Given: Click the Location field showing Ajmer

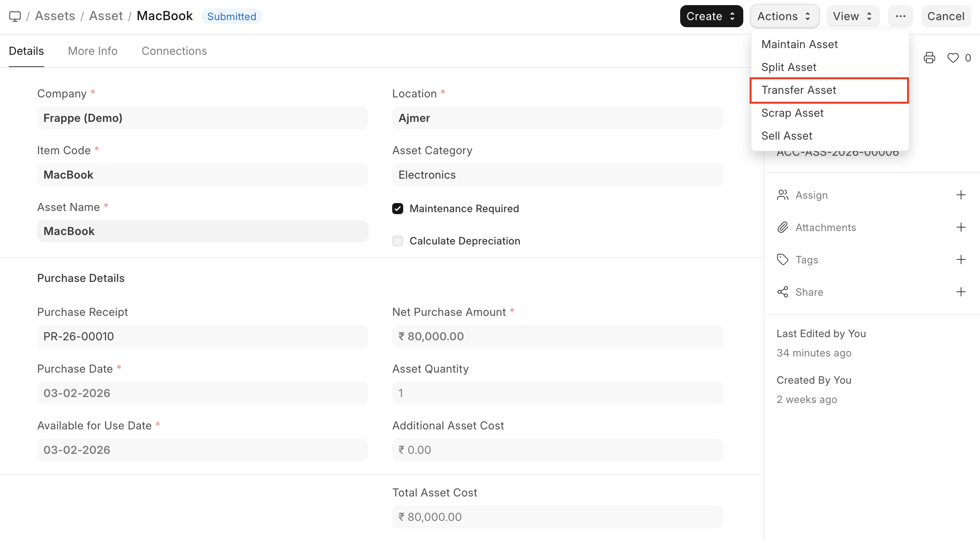Looking at the screenshot, I should pos(558,118).
